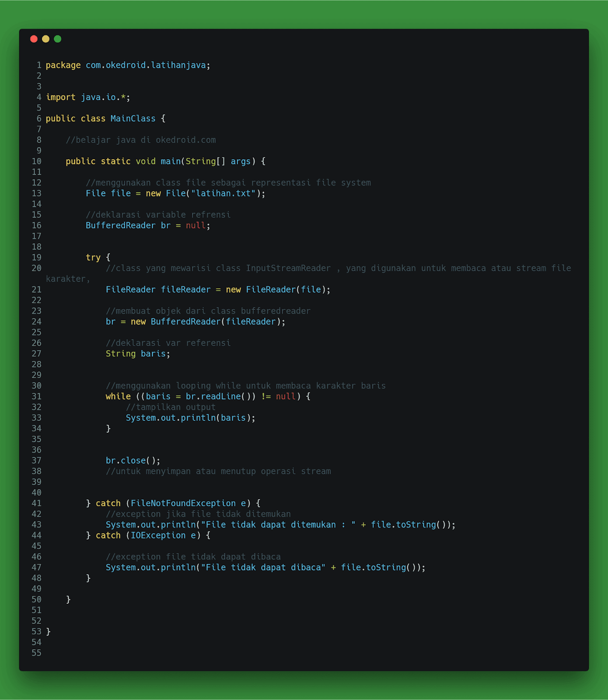Click line number 21 in gutter
Viewport: 608px width, 700px height.
(36, 290)
